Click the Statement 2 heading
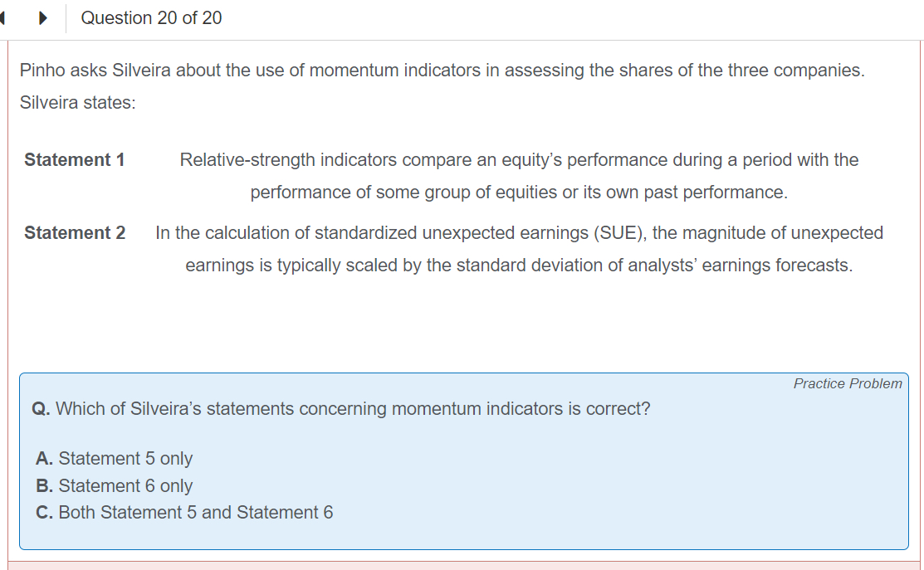This screenshot has width=924, height=570. [75, 232]
